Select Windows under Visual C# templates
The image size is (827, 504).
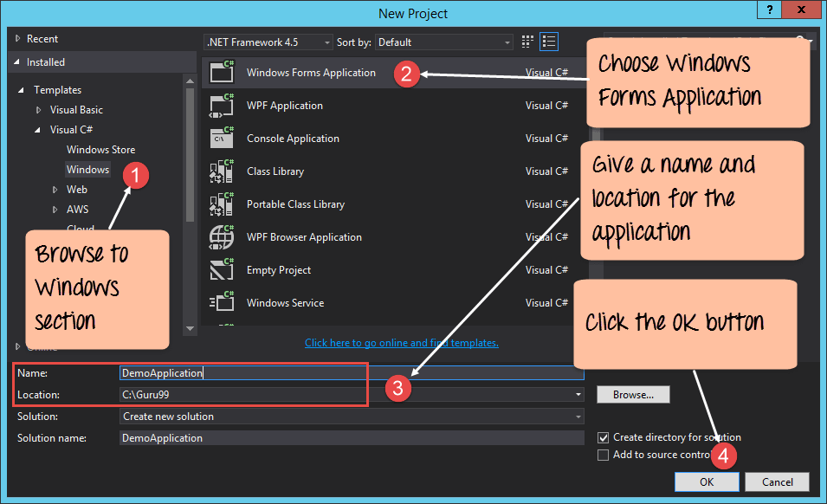(87, 170)
